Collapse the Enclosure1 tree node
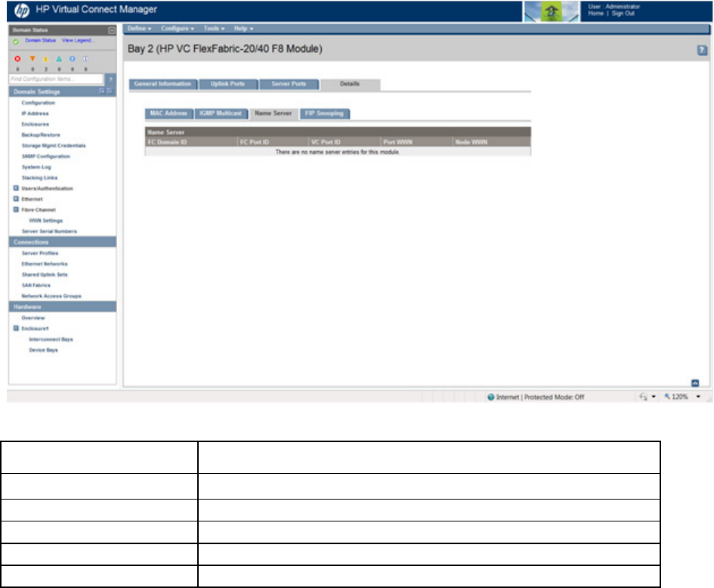The height and width of the screenshot is (588, 714). [16, 328]
